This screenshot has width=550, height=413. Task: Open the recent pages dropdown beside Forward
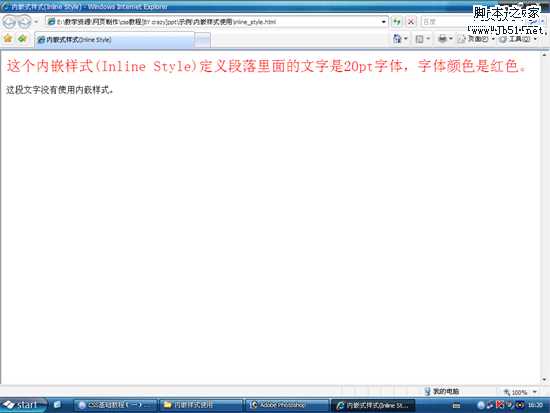[x=36, y=22]
